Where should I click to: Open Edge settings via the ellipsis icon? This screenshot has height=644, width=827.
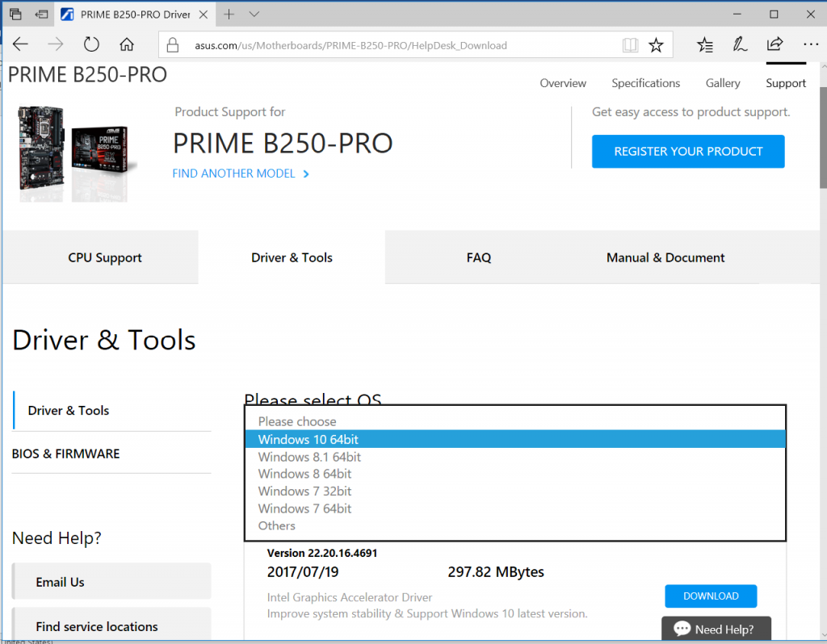[x=810, y=44]
